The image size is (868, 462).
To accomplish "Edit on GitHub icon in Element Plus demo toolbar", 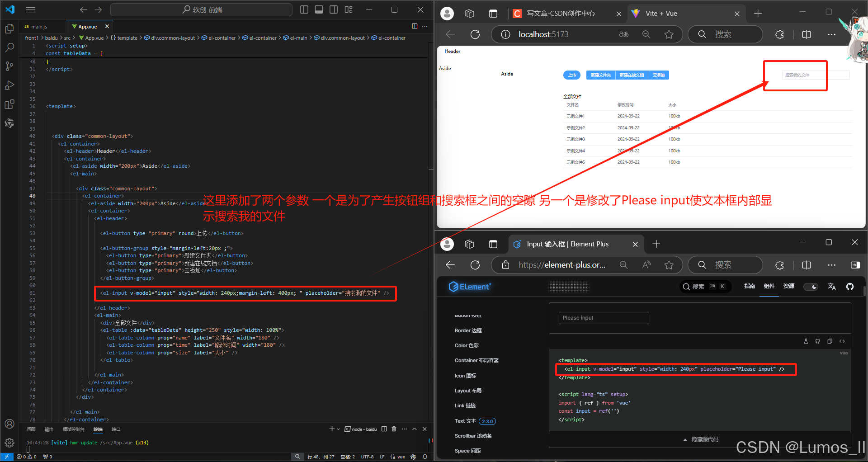I will pyautogui.click(x=818, y=341).
